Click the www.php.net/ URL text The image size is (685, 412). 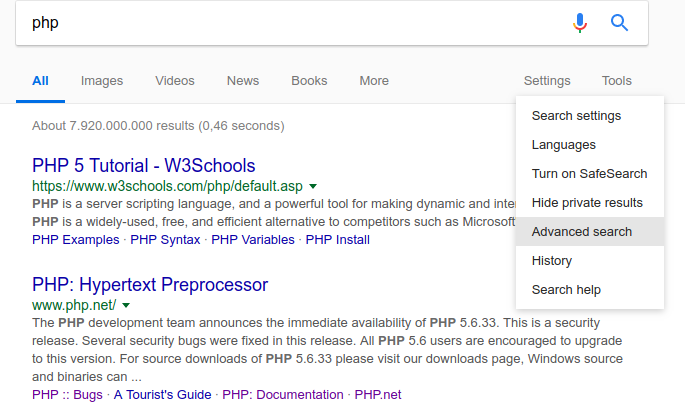pyautogui.click(x=74, y=305)
